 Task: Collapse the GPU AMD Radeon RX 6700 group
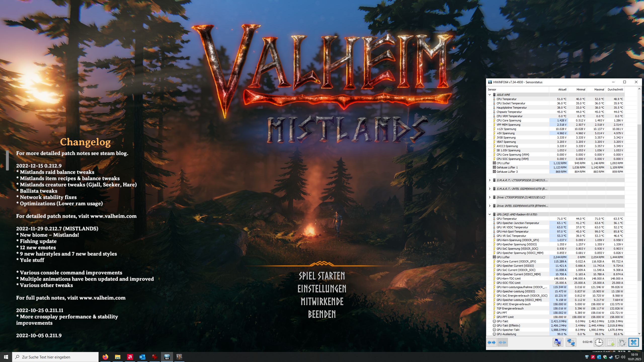point(490,214)
